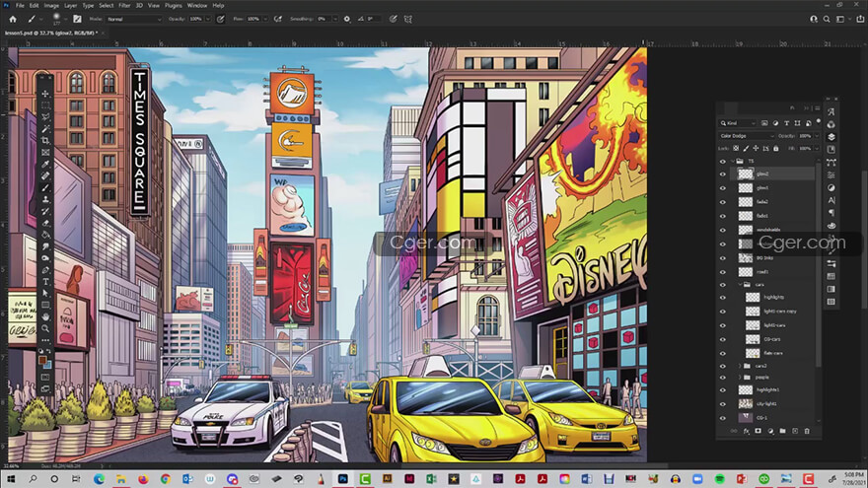Open Photoshop from the Windows taskbar

pyautogui.click(x=342, y=478)
